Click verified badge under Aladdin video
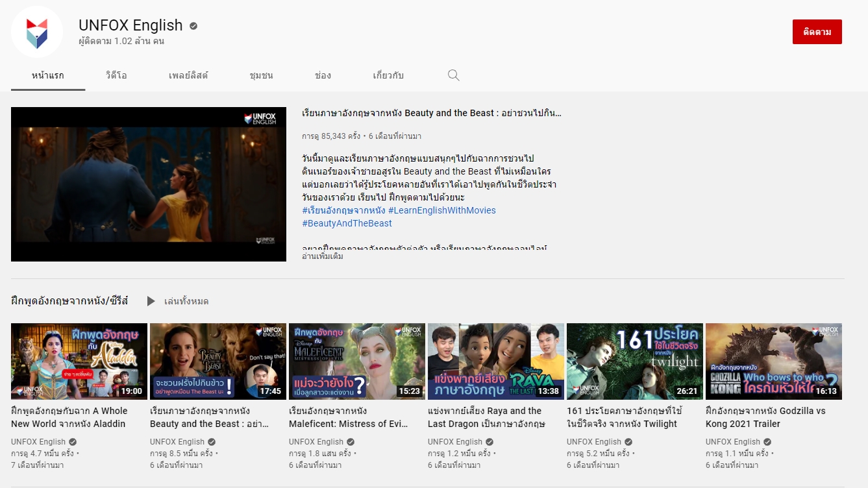 73,442
